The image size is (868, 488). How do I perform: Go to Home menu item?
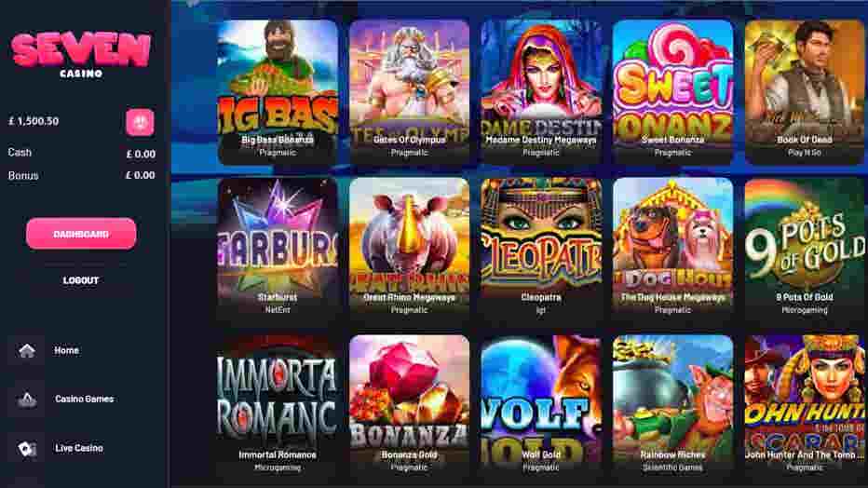pyautogui.click(x=66, y=350)
